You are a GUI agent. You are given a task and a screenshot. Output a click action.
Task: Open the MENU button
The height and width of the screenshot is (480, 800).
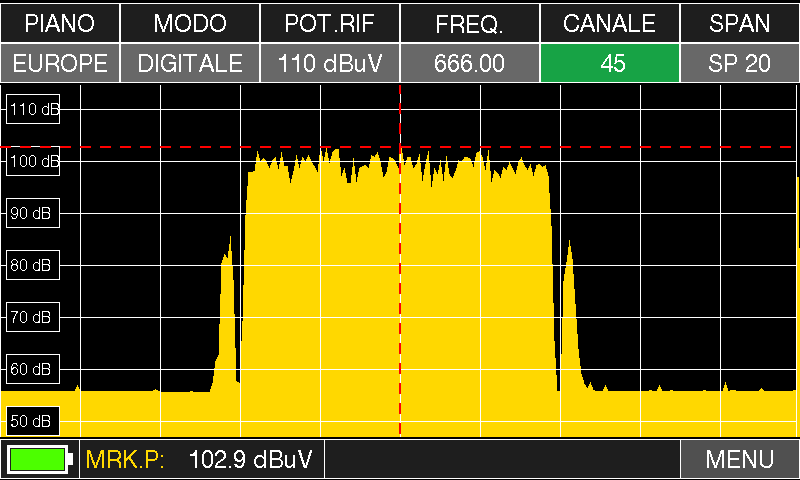[740, 459]
